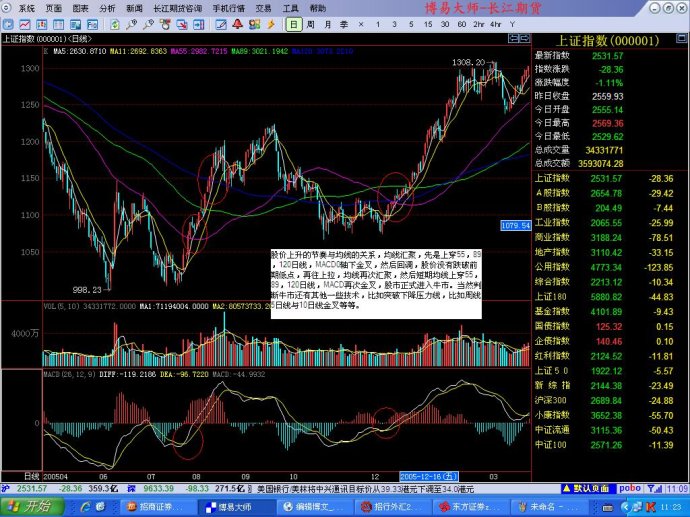690x517 pixels.
Task: Click the red arrow window switch icon
Action: click(182, 24)
